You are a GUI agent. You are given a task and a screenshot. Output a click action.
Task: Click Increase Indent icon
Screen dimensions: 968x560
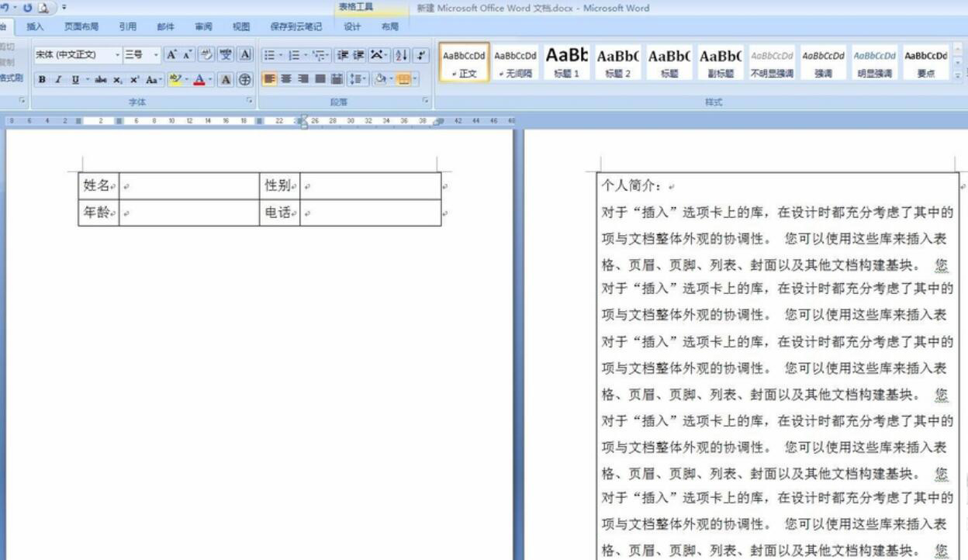pos(358,55)
